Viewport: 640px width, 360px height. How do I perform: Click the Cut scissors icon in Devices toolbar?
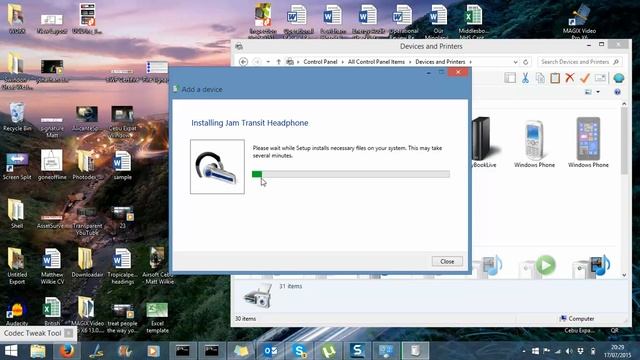coord(525,78)
